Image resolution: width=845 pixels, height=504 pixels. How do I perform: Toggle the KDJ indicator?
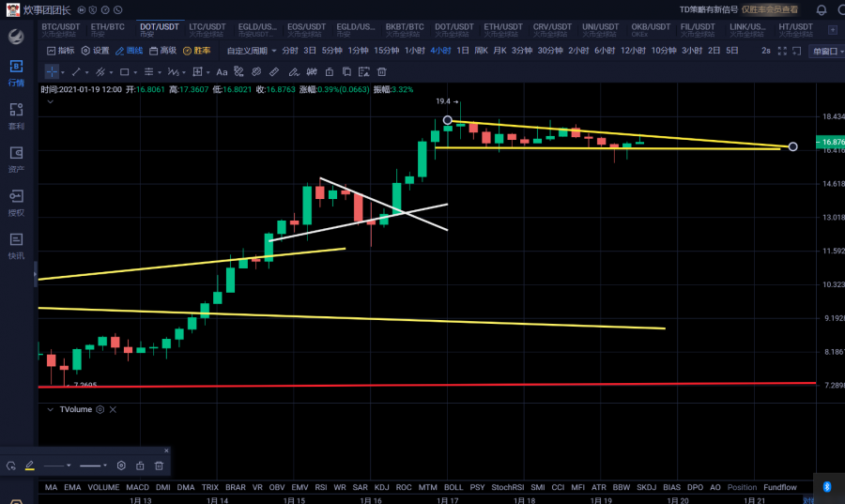(x=381, y=487)
